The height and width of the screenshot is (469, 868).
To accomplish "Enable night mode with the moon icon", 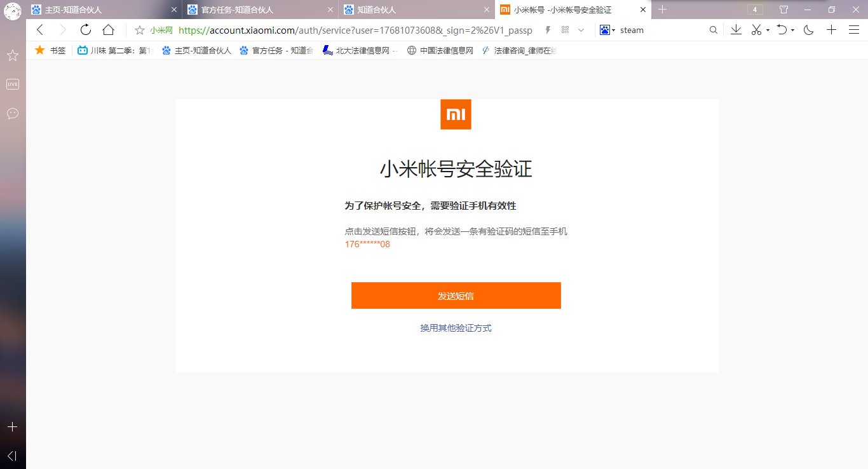I will pyautogui.click(x=808, y=30).
